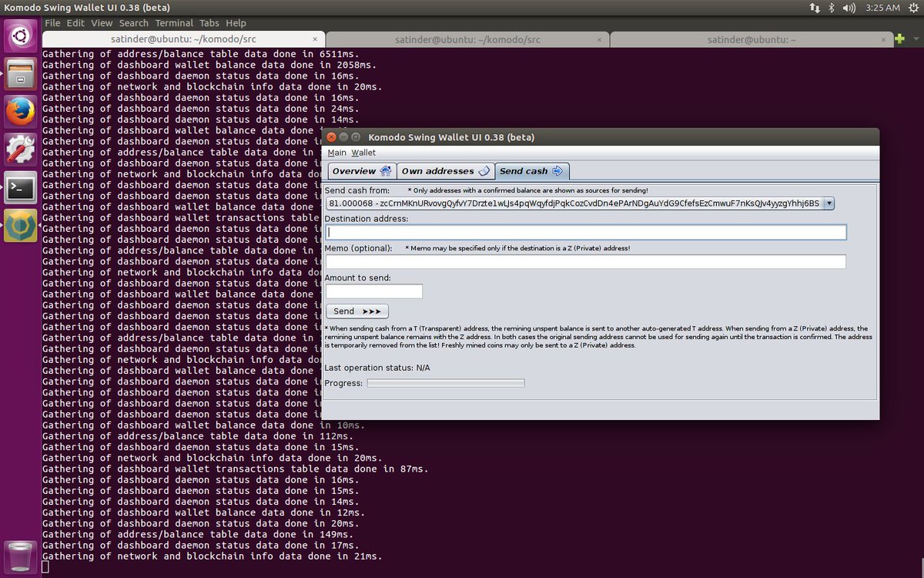924x578 pixels.
Task: Launch Firefox from the launcher
Action: [21, 112]
